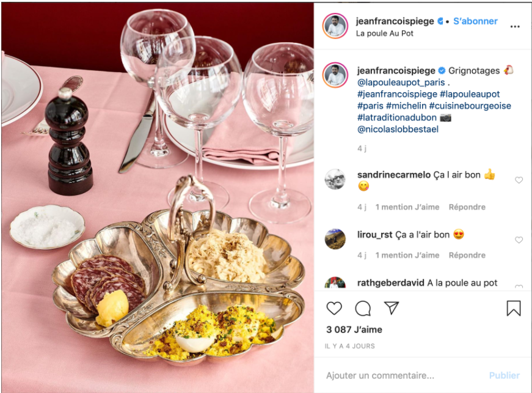Open the three-dot more options menu
Image resolution: width=532 pixels, height=393 pixels.
coord(515,26)
